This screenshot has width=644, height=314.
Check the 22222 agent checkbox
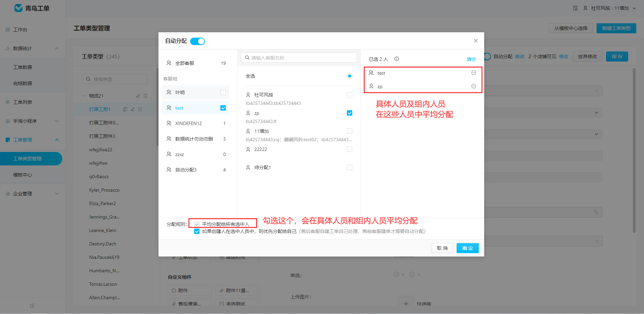[x=349, y=149]
